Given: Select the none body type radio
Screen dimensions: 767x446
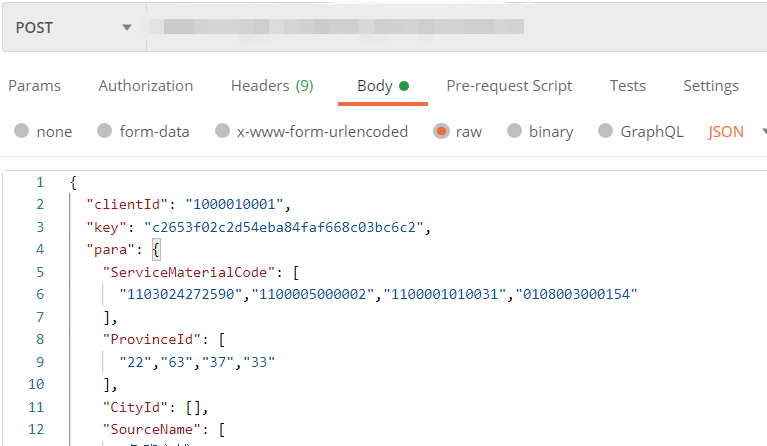Looking at the screenshot, I should [21, 132].
